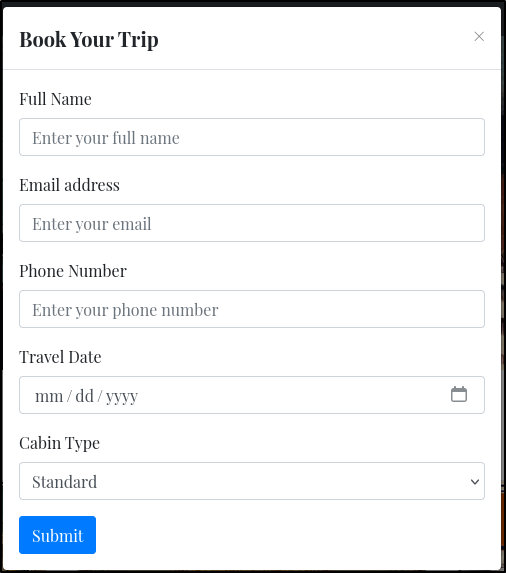The height and width of the screenshot is (573, 506).
Task: Click the Phone Number label
Action: (x=73, y=271)
